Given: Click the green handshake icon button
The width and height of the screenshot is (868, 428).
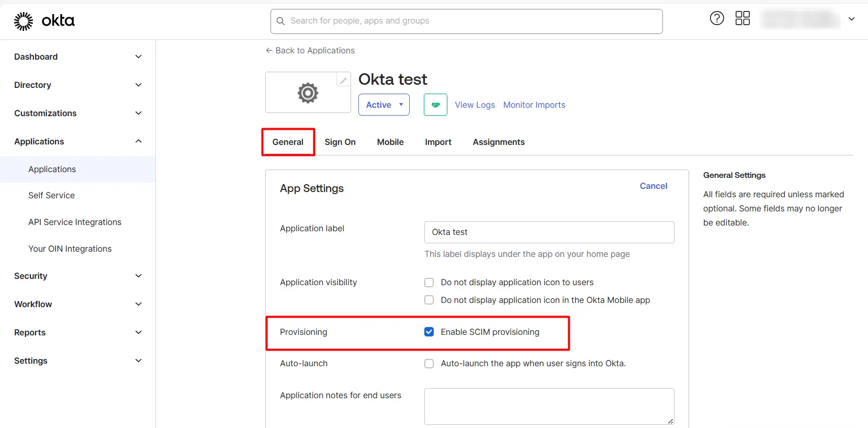Looking at the screenshot, I should click(x=435, y=105).
